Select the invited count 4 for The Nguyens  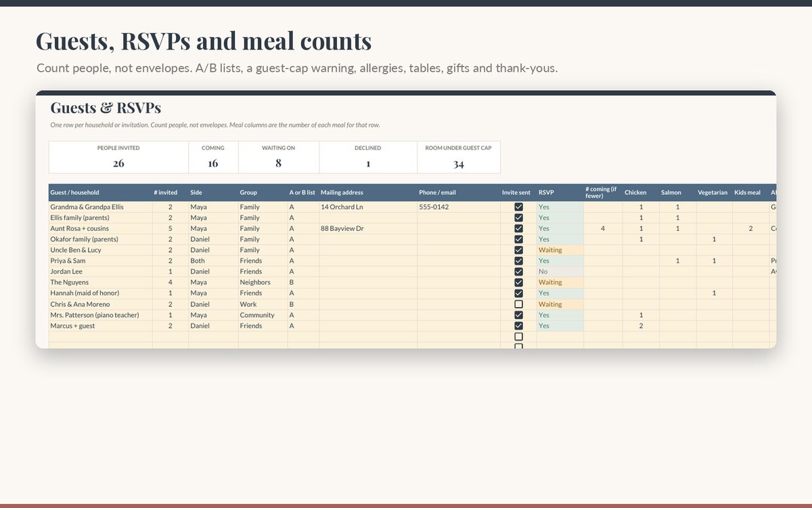171,282
